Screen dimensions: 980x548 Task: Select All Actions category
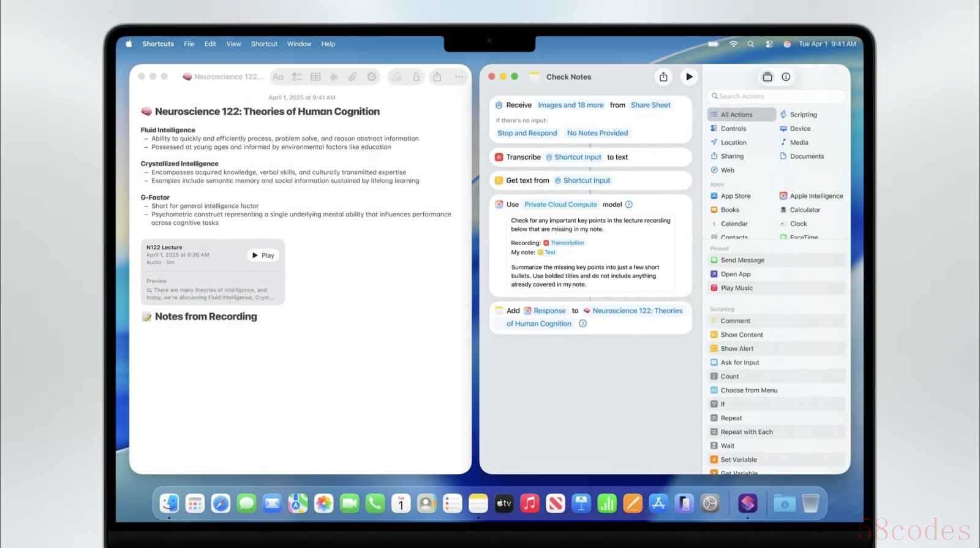pos(736,115)
